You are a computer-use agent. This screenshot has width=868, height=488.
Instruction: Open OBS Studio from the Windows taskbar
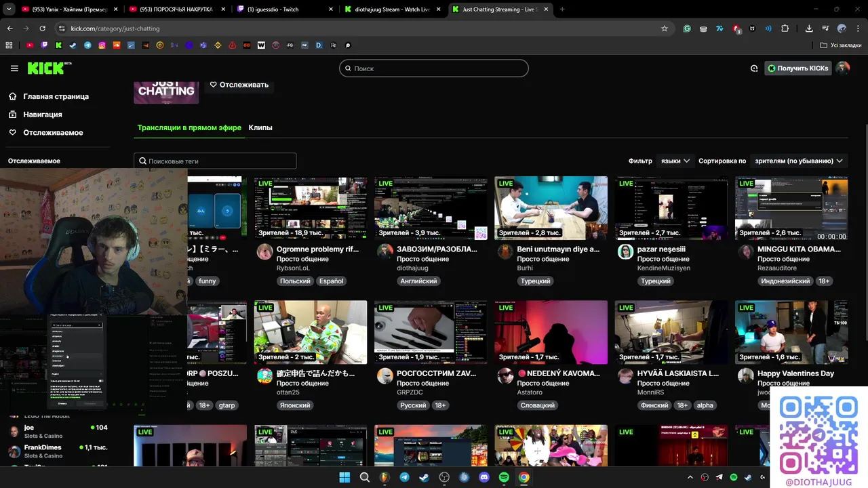(x=444, y=477)
